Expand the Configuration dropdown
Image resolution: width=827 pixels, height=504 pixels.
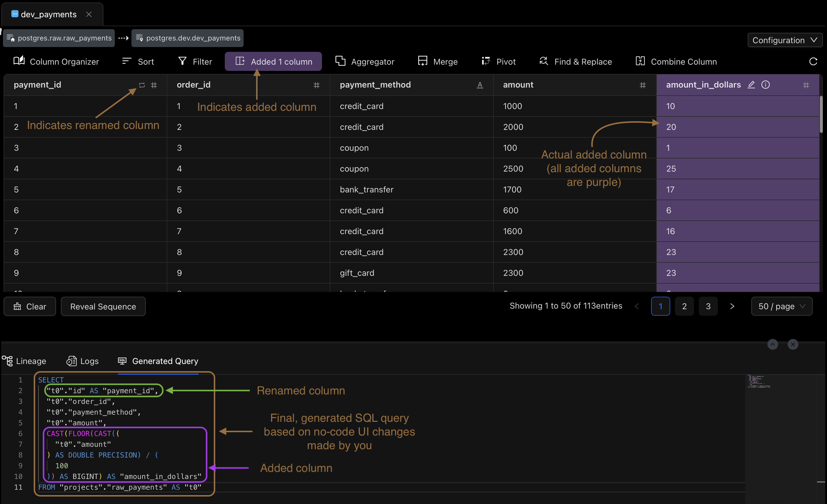tap(785, 40)
